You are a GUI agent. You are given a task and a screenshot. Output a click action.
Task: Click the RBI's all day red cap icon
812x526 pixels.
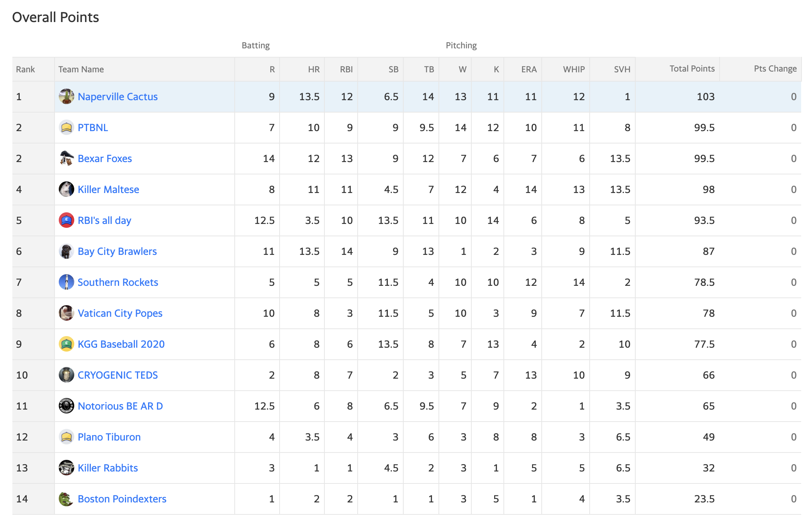click(67, 220)
